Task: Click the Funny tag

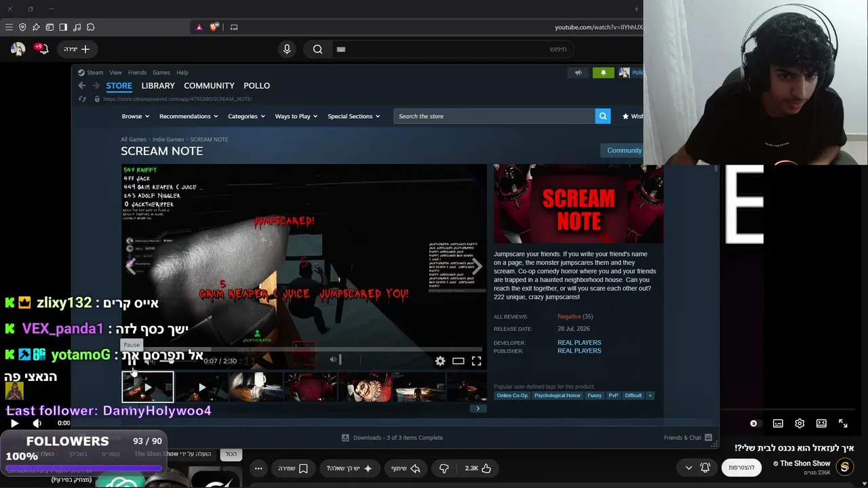Action: tap(595, 395)
